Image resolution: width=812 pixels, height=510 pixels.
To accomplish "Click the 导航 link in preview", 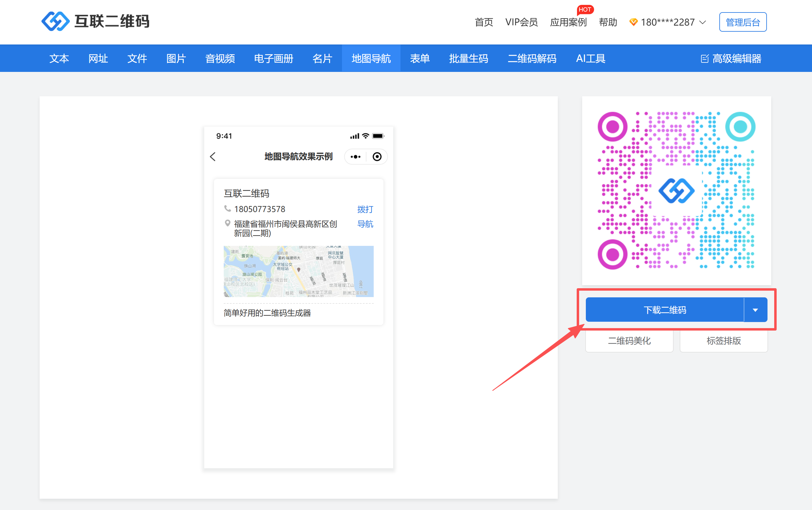I will pyautogui.click(x=365, y=224).
